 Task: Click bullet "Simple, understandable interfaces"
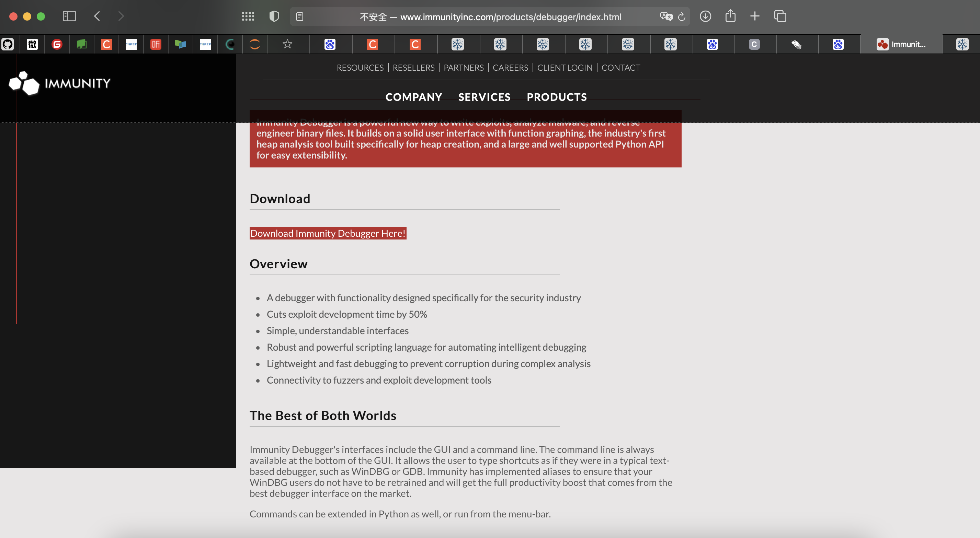click(x=338, y=330)
